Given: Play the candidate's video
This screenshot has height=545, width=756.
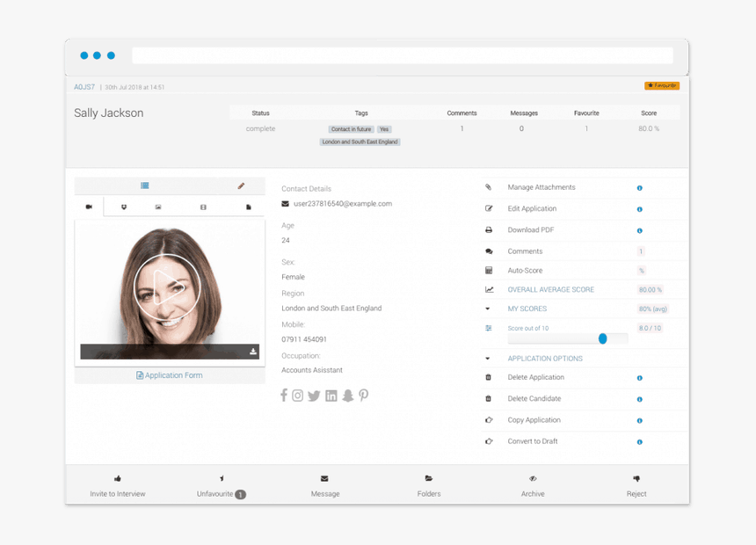Looking at the screenshot, I should [167, 286].
